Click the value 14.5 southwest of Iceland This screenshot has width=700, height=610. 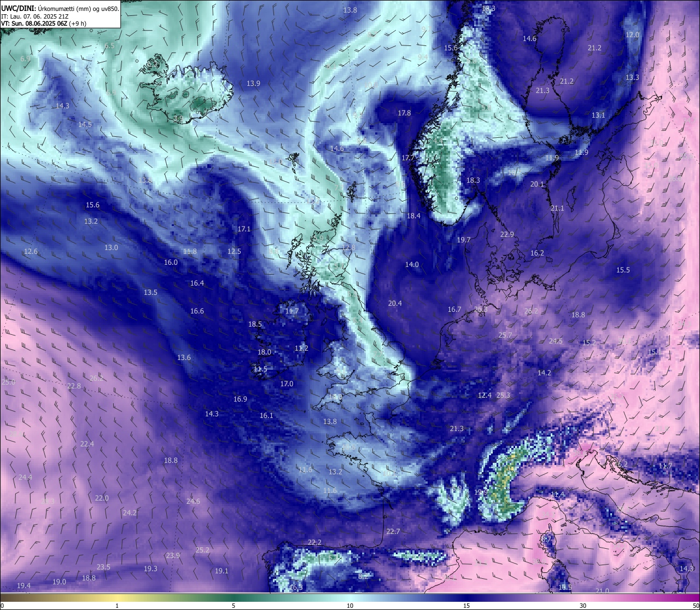pos(85,125)
